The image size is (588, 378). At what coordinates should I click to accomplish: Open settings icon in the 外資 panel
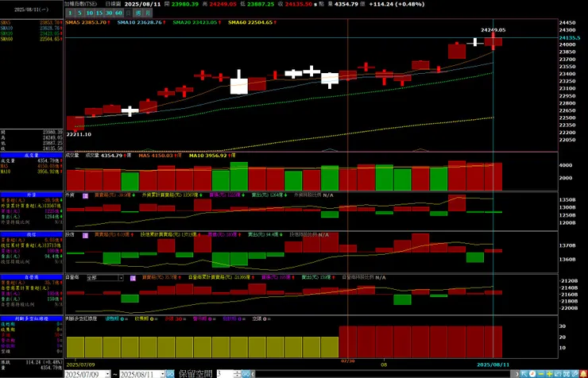tap(86, 195)
